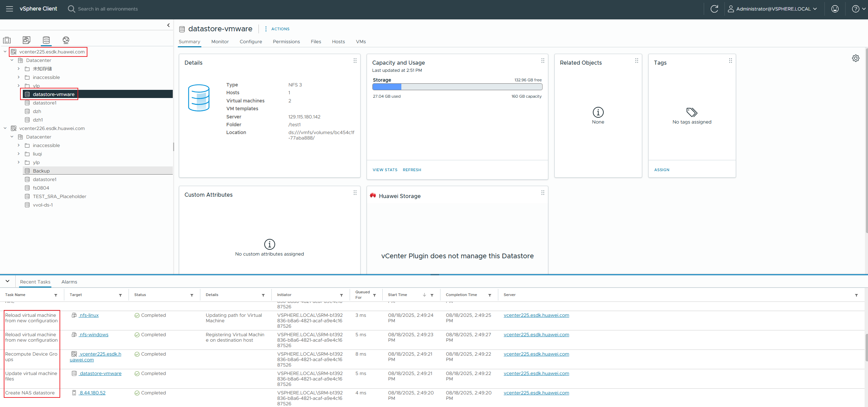The image size is (868, 407).
Task: Open the feedback smiley icon
Action: pyautogui.click(x=835, y=9)
